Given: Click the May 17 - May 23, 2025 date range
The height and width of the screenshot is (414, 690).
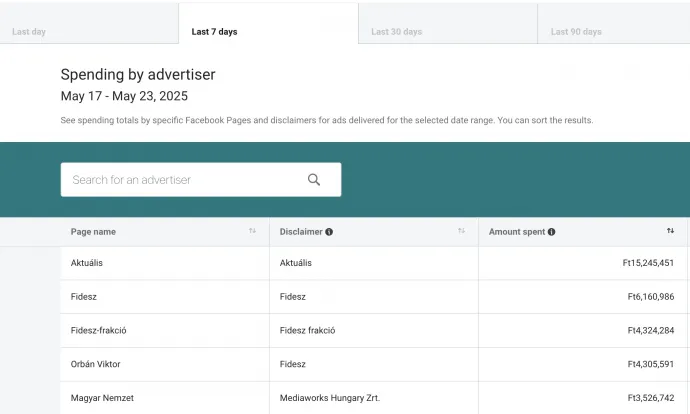Looking at the screenshot, I should pos(124,96).
